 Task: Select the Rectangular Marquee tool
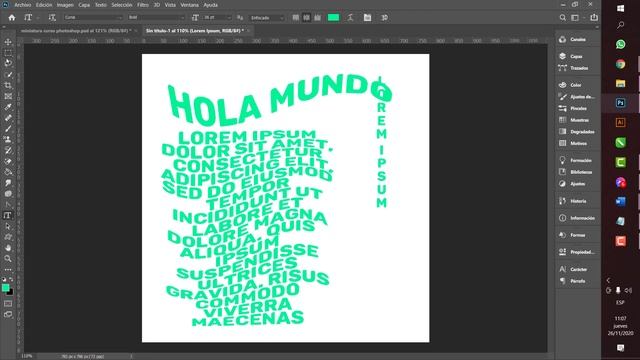pyautogui.click(x=8, y=53)
